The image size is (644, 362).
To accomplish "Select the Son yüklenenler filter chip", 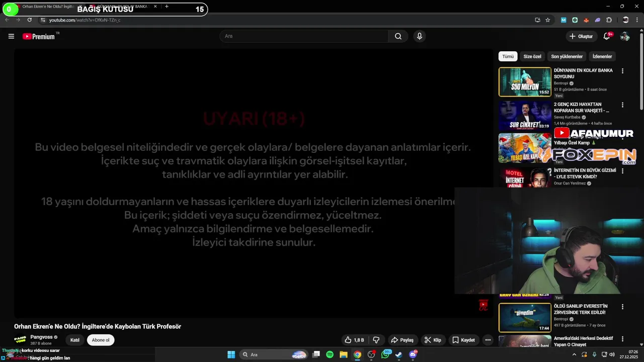I will [x=567, y=56].
